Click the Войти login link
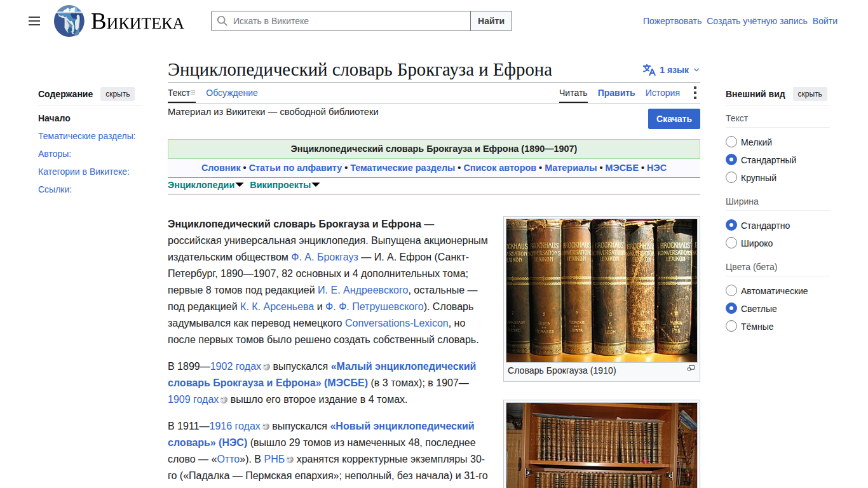 (825, 21)
